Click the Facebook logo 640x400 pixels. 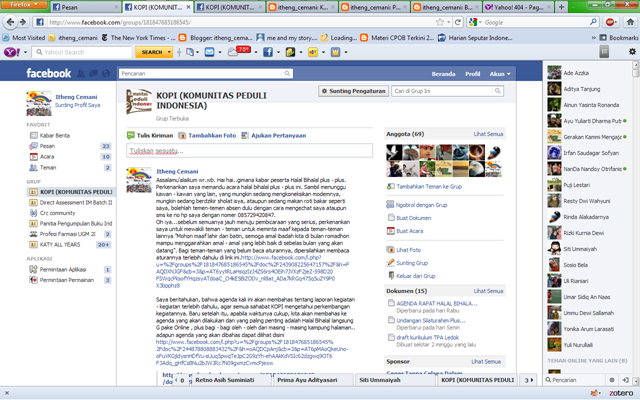pyautogui.click(x=49, y=73)
